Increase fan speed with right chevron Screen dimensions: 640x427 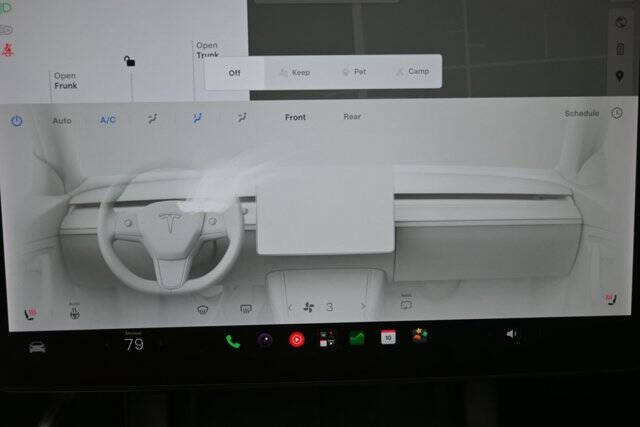(x=363, y=306)
